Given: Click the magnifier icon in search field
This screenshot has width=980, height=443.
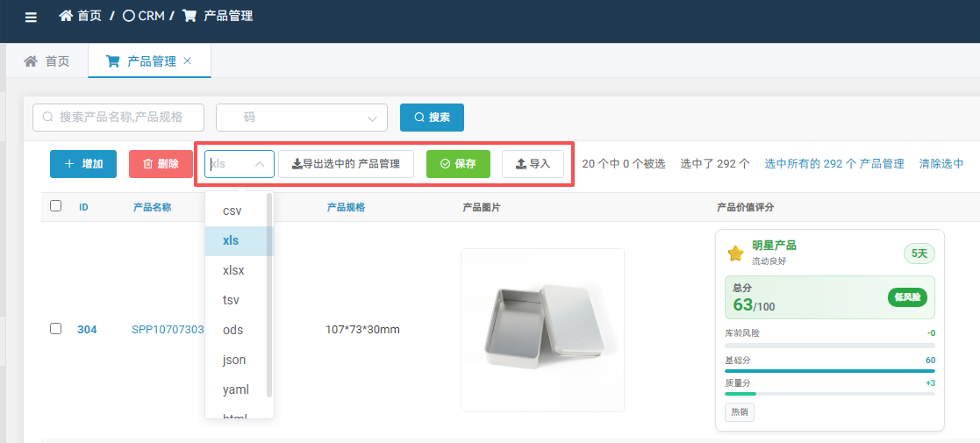Looking at the screenshot, I should point(48,118).
